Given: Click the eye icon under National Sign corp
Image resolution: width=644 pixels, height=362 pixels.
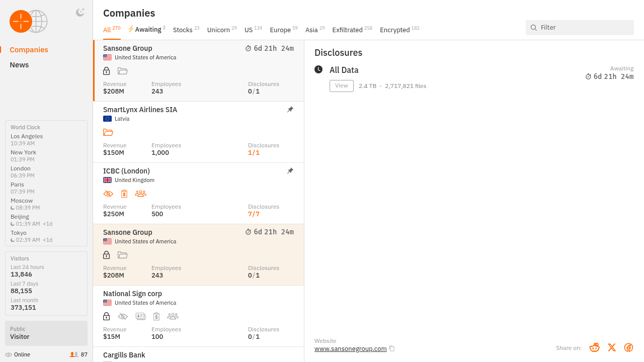Looking at the screenshot, I should point(123,316).
